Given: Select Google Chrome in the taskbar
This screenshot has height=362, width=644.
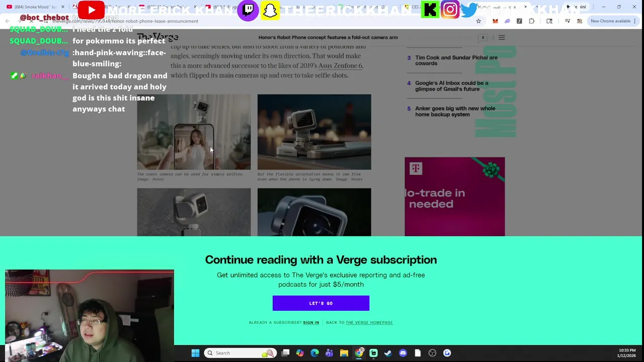Looking at the screenshot, I should (359, 353).
